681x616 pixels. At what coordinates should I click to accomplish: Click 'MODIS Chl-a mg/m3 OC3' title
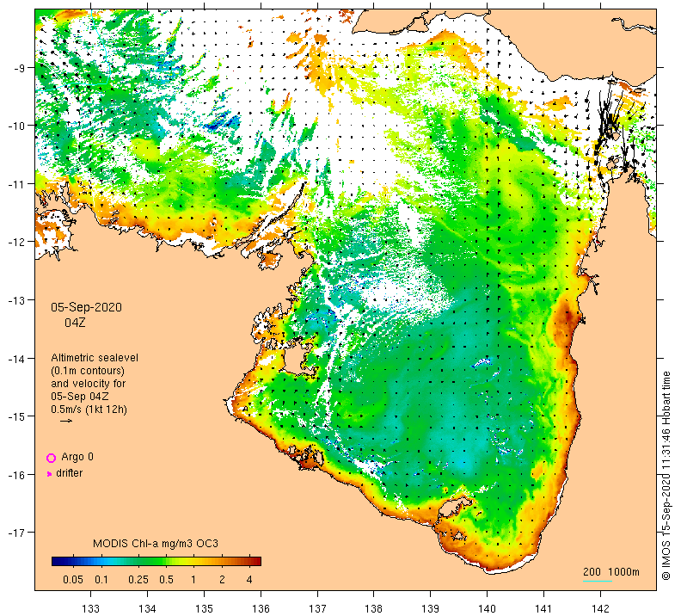[x=156, y=544]
